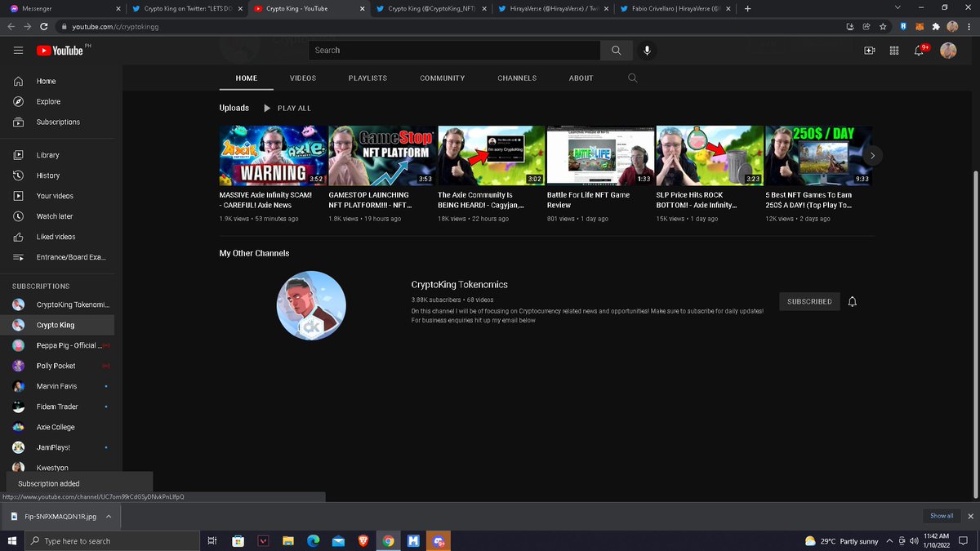Screen dimensions: 980x551
Task: Open MASSIVE Axie Infinity SCAM video thumbnail
Action: [273, 156]
